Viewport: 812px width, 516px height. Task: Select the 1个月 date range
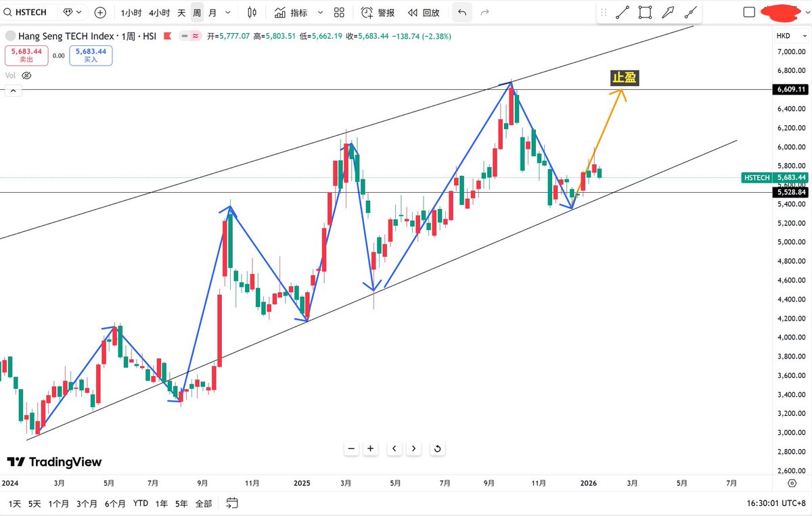point(59,503)
